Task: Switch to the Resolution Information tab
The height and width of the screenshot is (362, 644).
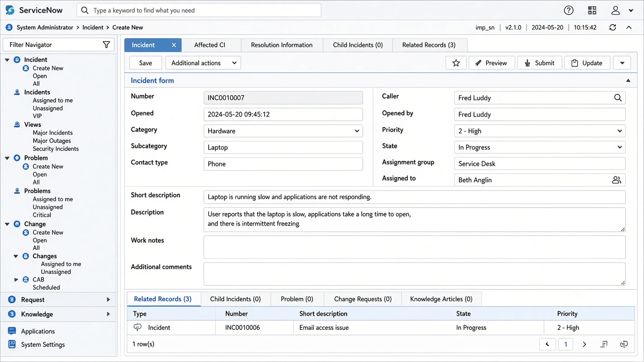Action: pyautogui.click(x=282, y=45)
